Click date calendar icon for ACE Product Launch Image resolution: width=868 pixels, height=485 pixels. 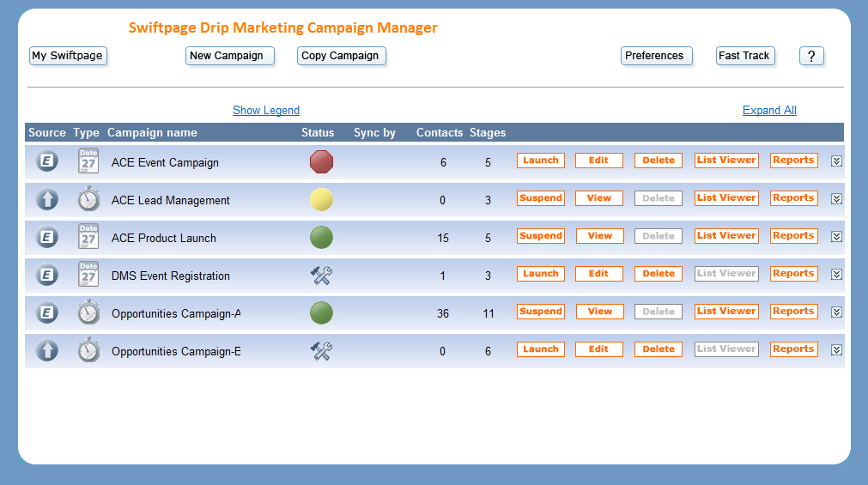(x=88, y=236)
